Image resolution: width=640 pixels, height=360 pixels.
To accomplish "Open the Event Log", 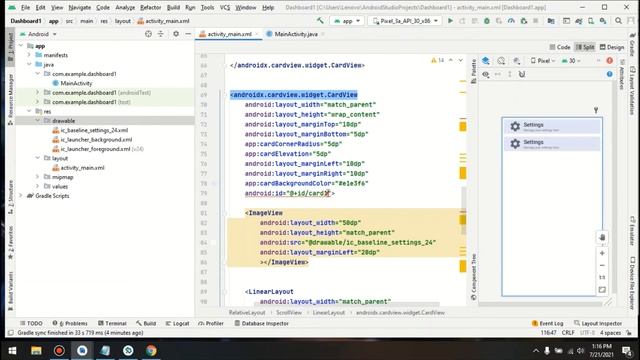I will pyautogui.click(x=548, y=323).
